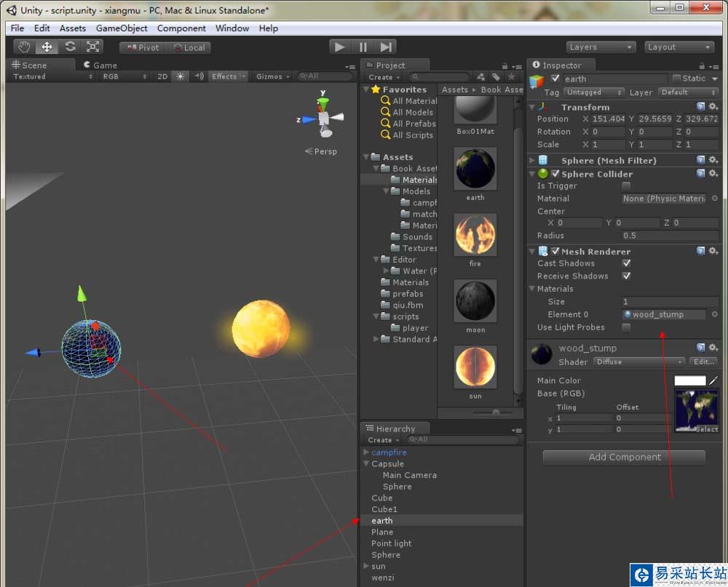Pick physic material object selector circle
The width and height of the screenshot is (728, 587).
click(x=715, y=198)
